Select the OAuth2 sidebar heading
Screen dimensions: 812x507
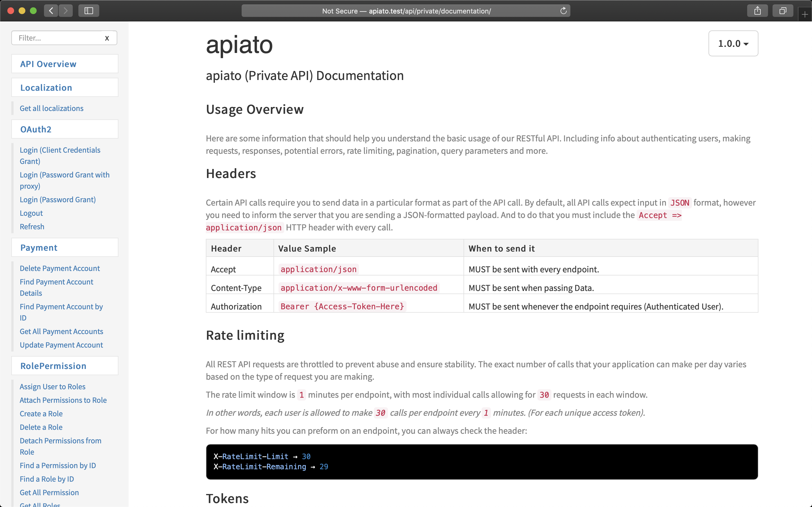36,130
